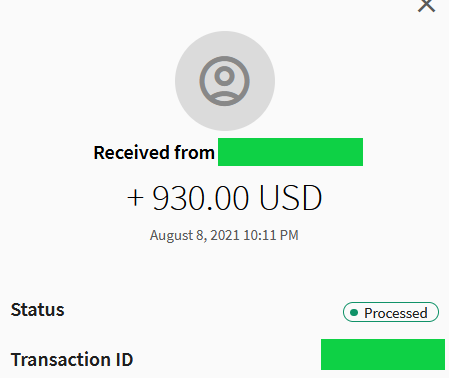Click the Status row label

click(x=37, y=310)
